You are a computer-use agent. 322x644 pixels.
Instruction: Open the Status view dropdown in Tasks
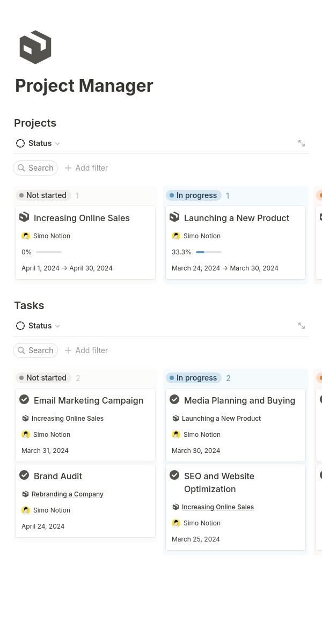[x=38, y=326]
